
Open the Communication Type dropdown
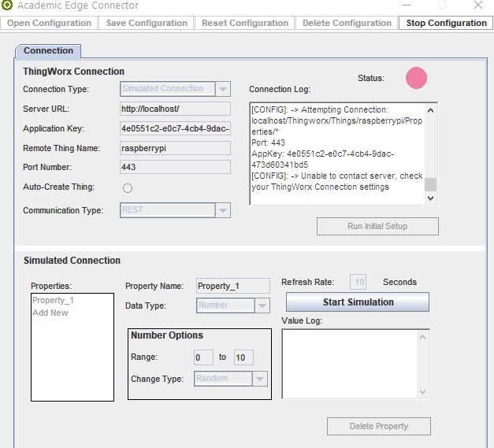[222, 210]
